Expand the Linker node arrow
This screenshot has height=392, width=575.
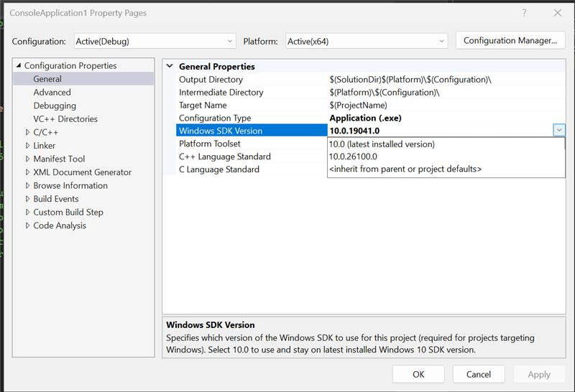pos(27,146)
